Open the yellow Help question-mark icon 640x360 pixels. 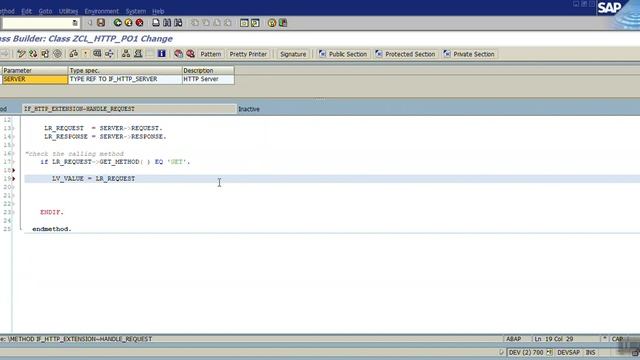(272, 23)
